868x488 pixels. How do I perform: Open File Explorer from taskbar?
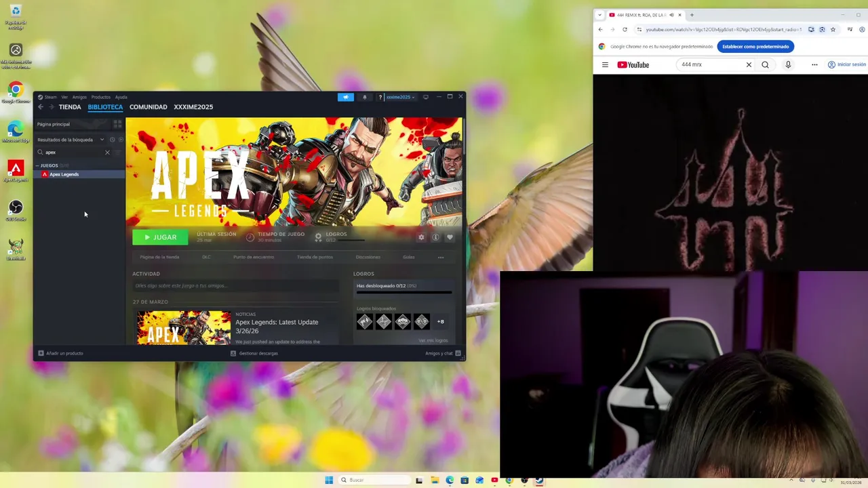(435, 481)
